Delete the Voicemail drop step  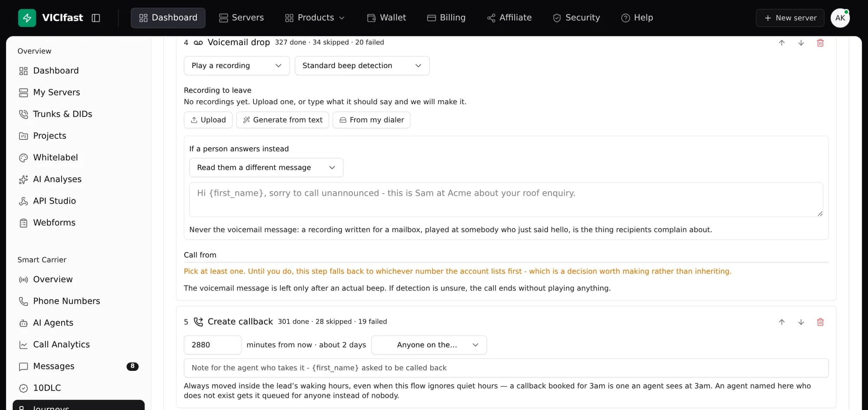(x=820, y=43)
